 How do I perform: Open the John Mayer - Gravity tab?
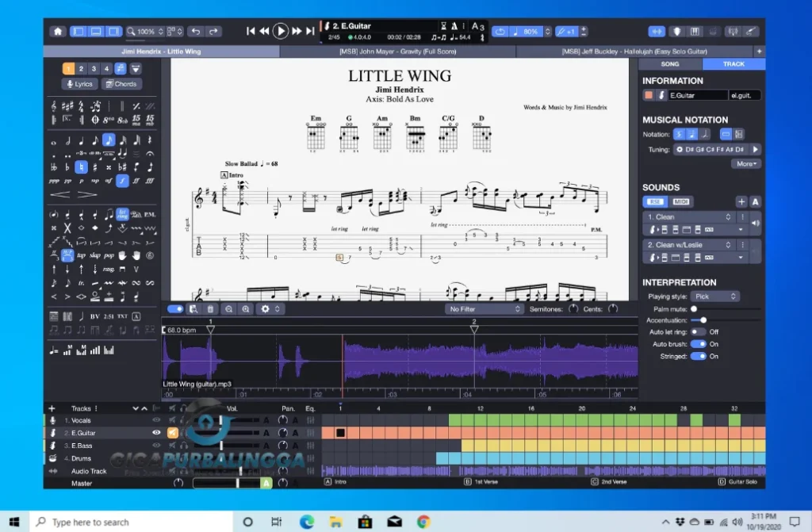(397, 52)
